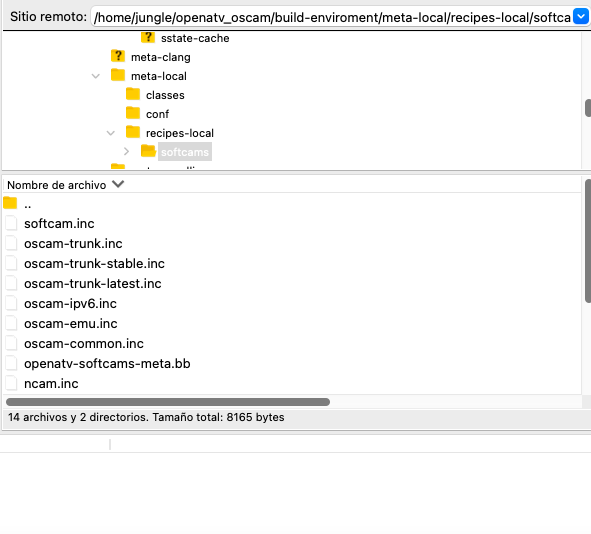Click the horizontal scrollbar of the file list
The height and width of the screenshot is (534, 591).
point(168,402)
